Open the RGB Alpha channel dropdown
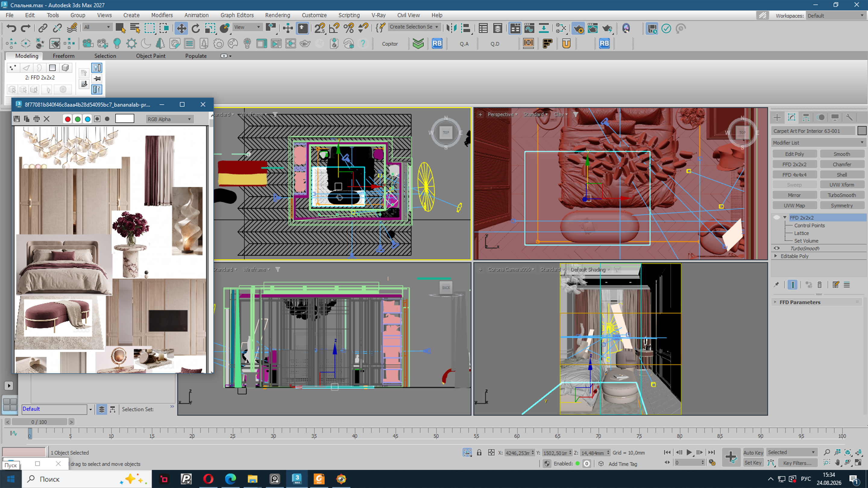Image resolution: width=868 pixels, height=488 pixels. pos(169,119)
